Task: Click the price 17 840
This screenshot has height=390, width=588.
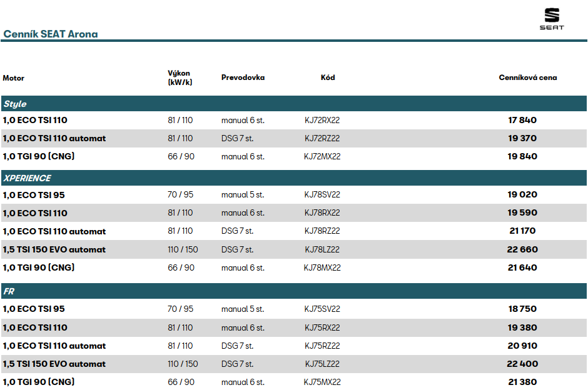Action: point(522,120)
